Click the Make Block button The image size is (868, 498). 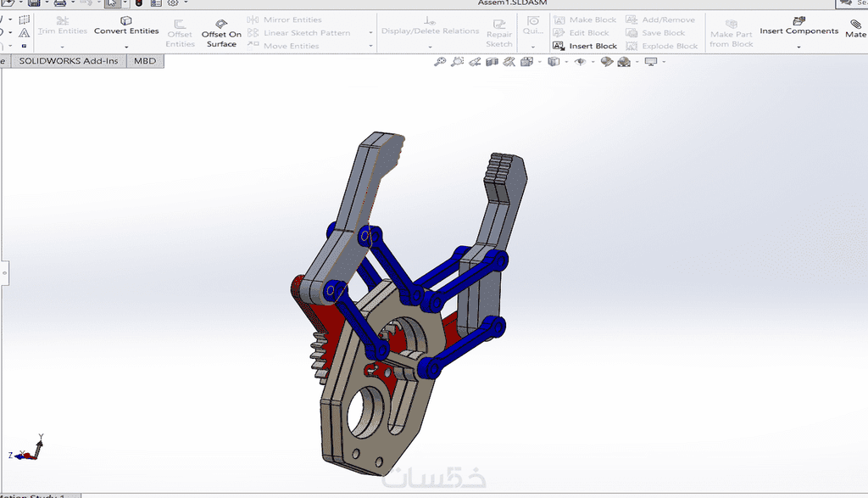click(585, 20)
